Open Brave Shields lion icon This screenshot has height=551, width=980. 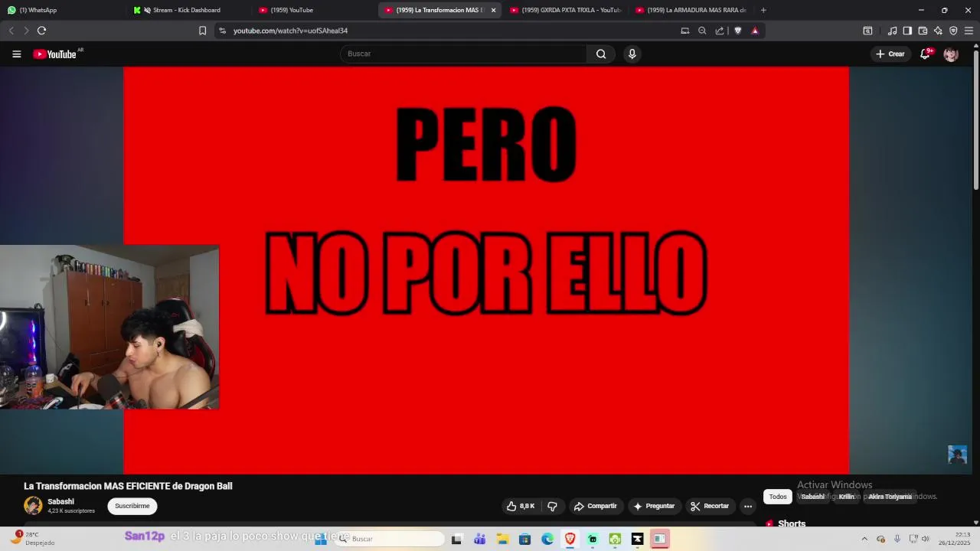click(x=738, y=31)
